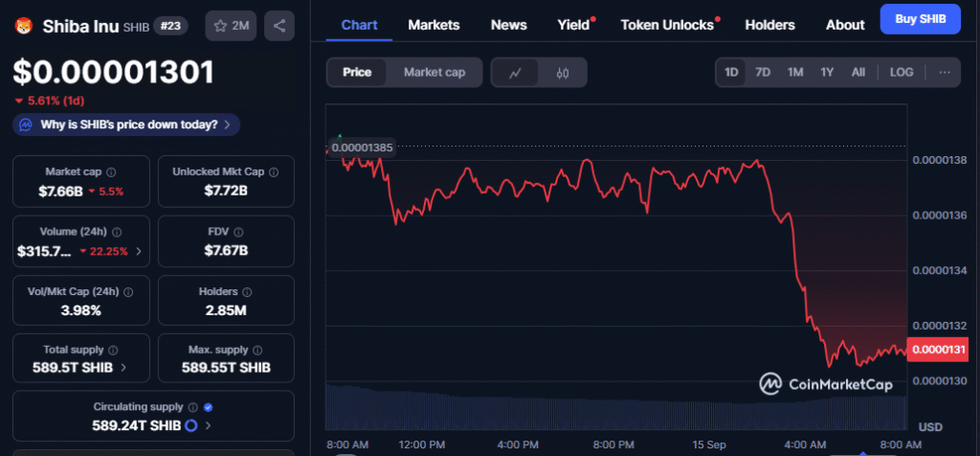The image size is (980, 456).
Task: Open the About tab
Action: 845,24
